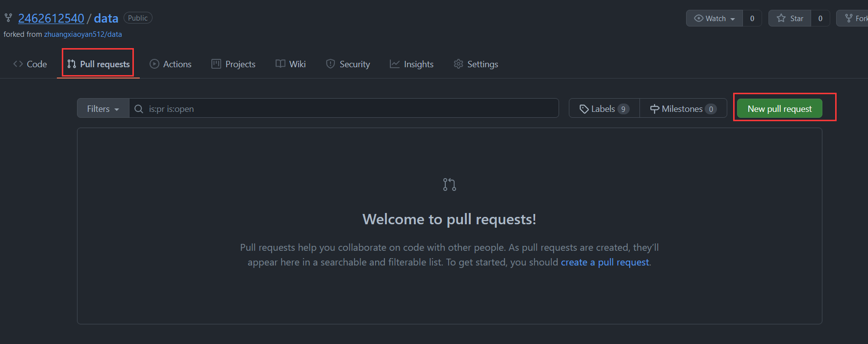Click the magnifier icon in the search box
Image resolution: width=868 pixels, height=344 pixels.
pyautogui.click(x=139, y=109)
